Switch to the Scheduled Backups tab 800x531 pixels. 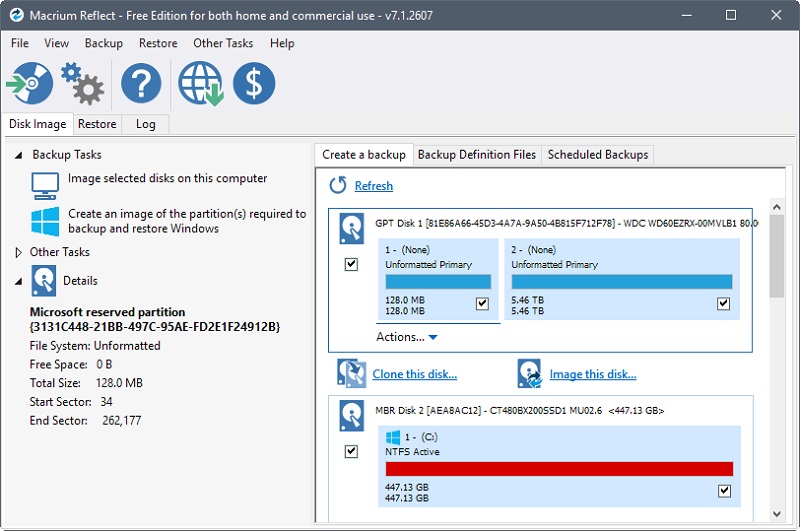pyautogui.click(x=598, y=154)
